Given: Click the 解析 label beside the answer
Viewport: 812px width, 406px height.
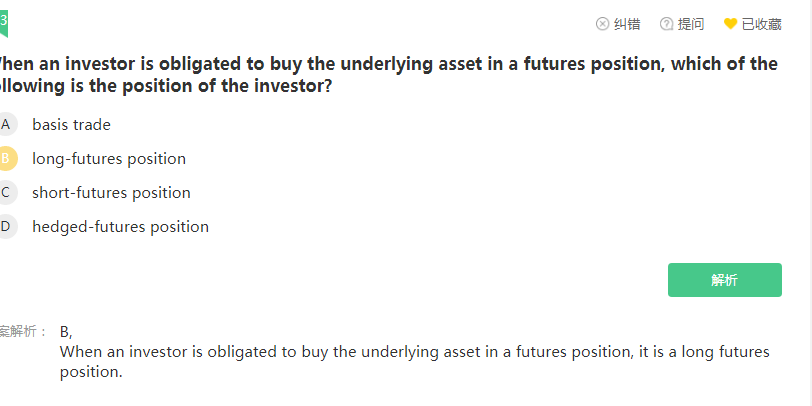Looking at the screenshot, I should point(22,331).
